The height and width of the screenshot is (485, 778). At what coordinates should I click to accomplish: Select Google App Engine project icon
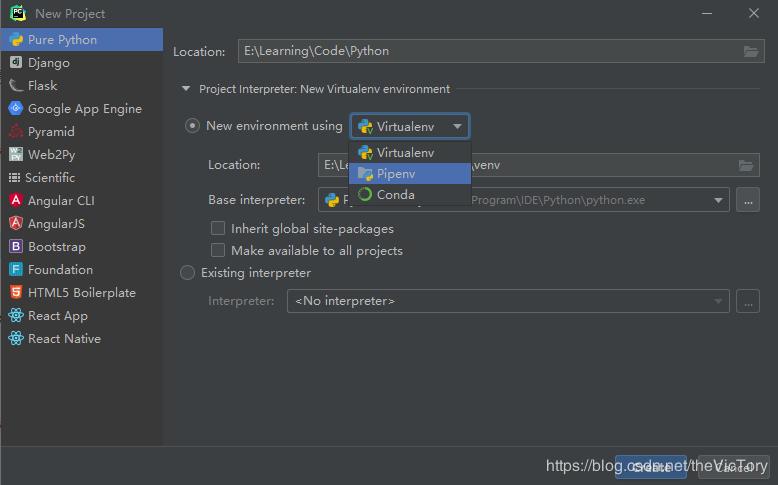click(16, 109)
